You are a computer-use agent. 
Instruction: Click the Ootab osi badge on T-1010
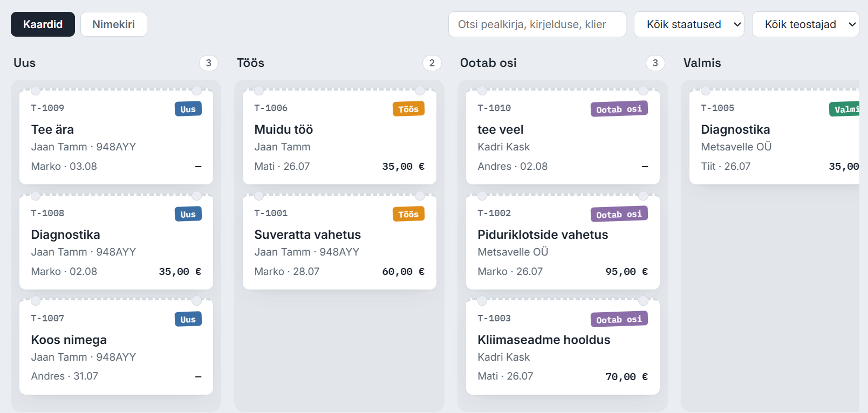coord(619,109)
